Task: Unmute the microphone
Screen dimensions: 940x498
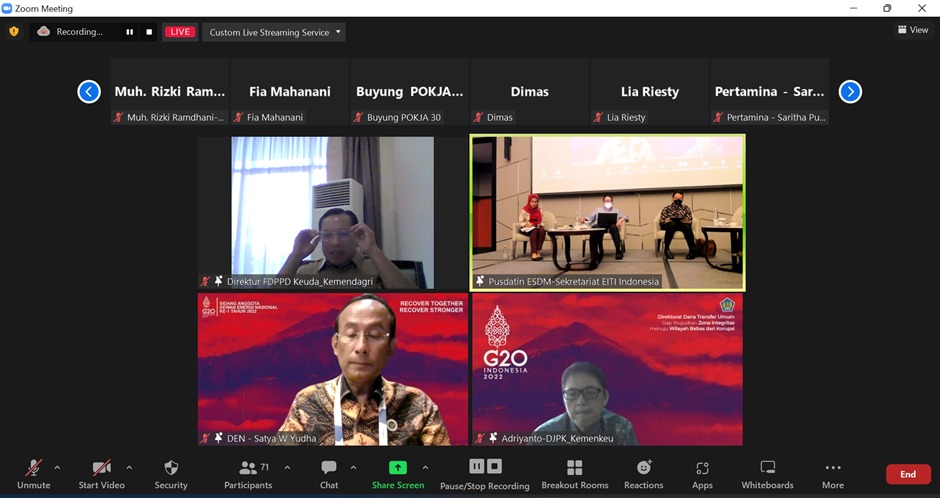Action: click(33, 473)
